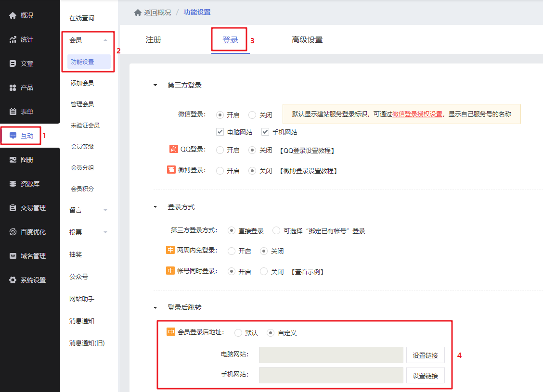This screenshot has width=543, height=392.
Task: Click the 资源库 database icon
Action: 13,184
